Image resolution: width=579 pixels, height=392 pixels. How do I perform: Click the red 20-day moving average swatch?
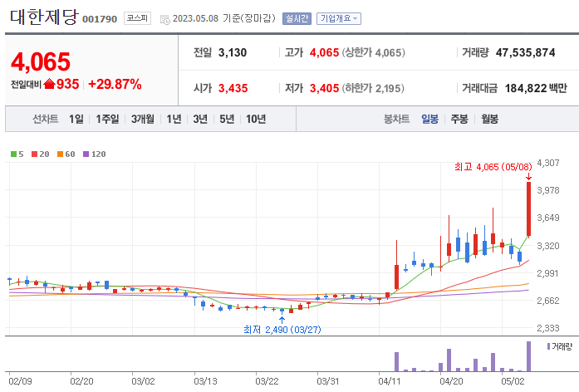pyautogui.click(x=35, y=154)
